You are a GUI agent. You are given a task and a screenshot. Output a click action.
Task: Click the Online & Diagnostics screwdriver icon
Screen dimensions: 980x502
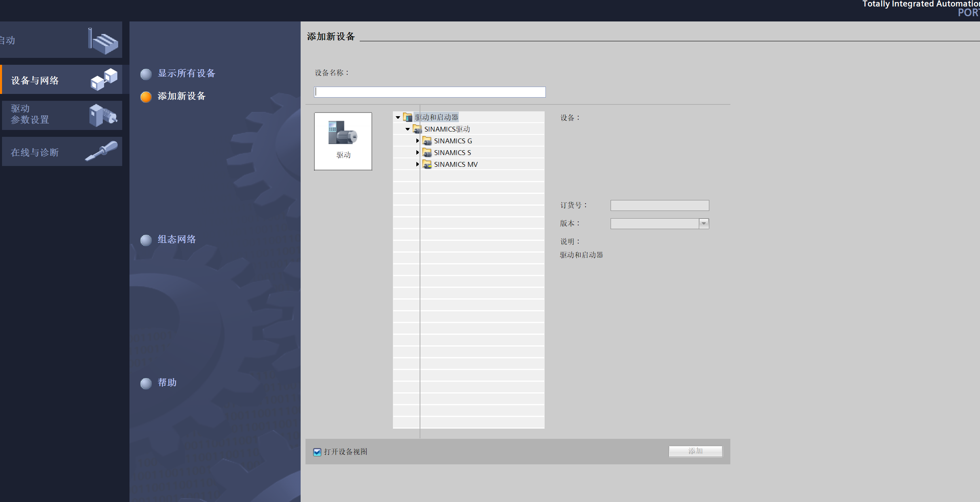point(102,151)
